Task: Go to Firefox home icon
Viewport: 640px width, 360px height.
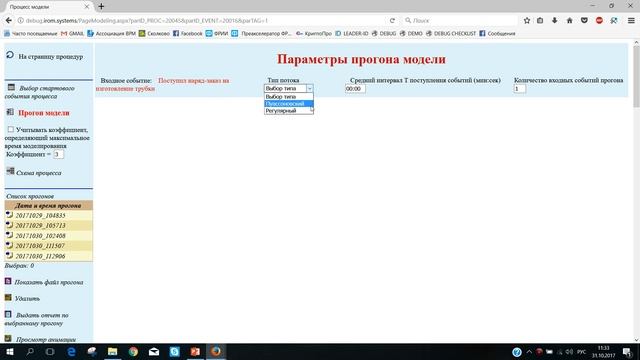Action: pyautogui.click(x=569, y=20)
